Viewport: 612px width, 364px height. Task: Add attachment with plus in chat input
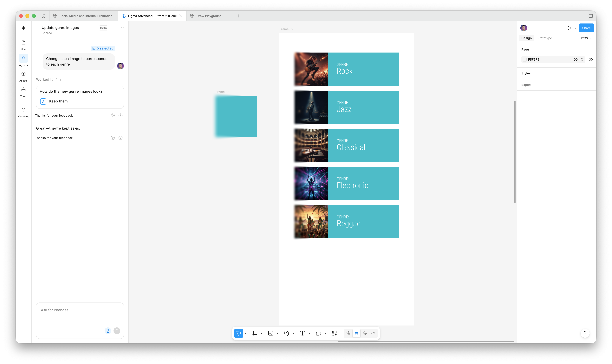[x=43, y=331]
